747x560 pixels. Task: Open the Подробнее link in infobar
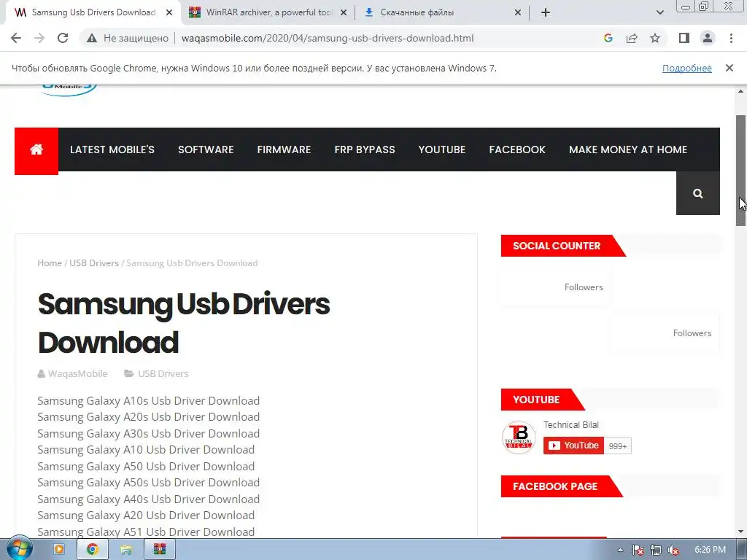point(686,68)
